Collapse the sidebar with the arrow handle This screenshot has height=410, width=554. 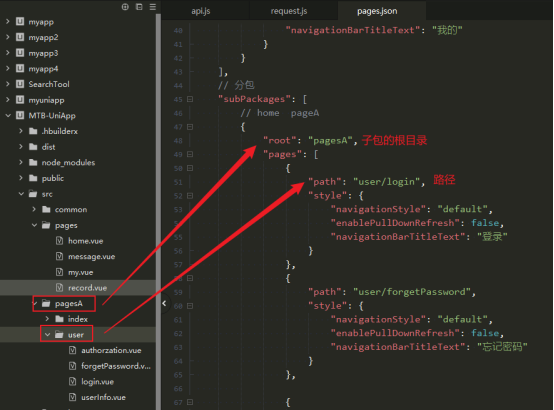[x=164, y=303]
